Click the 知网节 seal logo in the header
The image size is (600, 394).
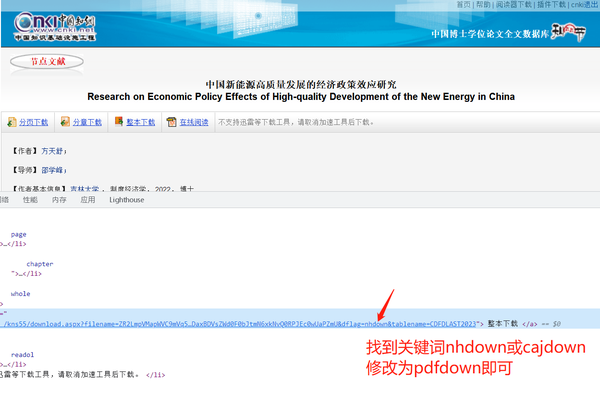568,33
